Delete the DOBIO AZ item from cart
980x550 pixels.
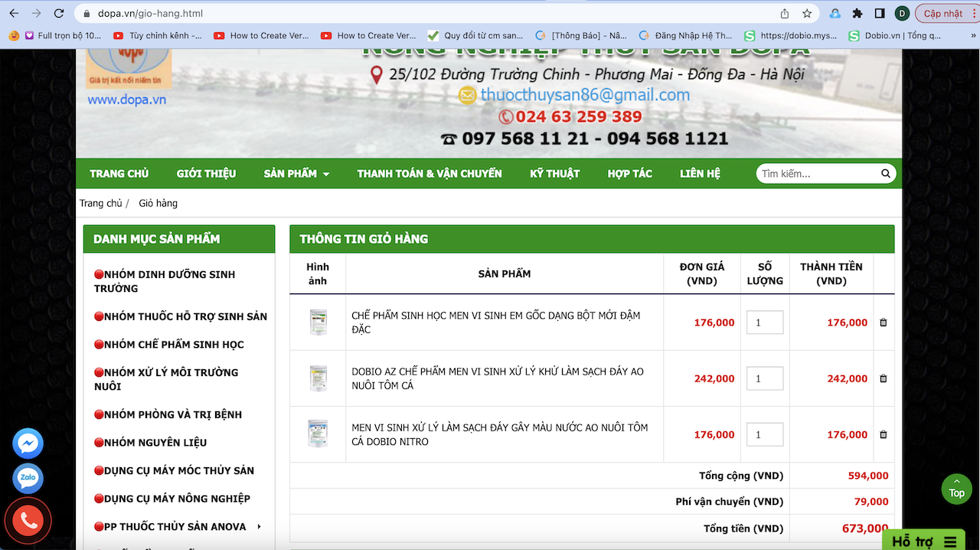pyautogui.click(x=884, y=378)
